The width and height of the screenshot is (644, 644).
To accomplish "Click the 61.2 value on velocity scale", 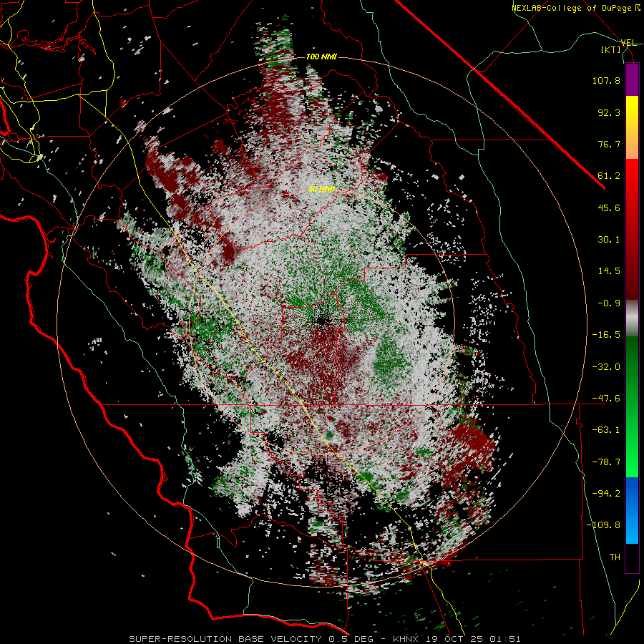I will coord(609,176).
